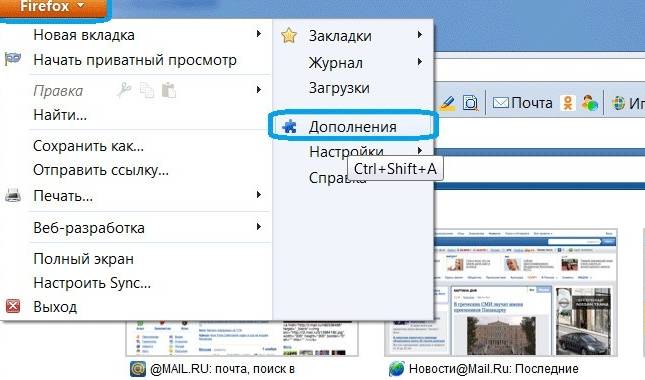Click the Правка menu entry

(x=58, y=91)
